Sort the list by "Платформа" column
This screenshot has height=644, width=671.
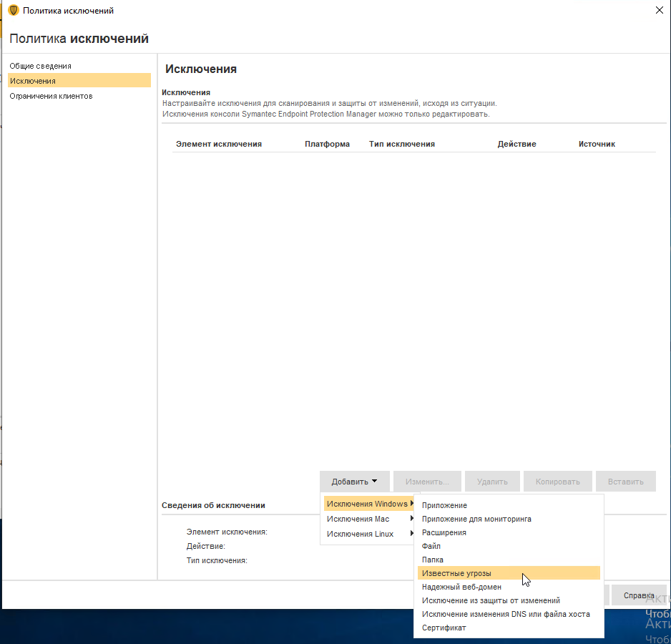point(326,143)
